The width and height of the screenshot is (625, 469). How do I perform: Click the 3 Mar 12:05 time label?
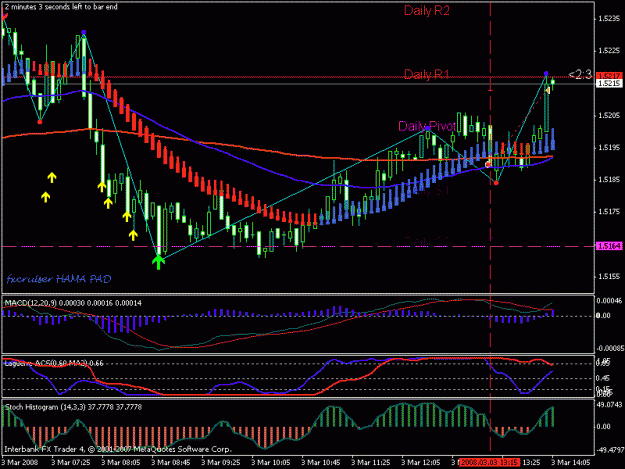tap(421, 463)
